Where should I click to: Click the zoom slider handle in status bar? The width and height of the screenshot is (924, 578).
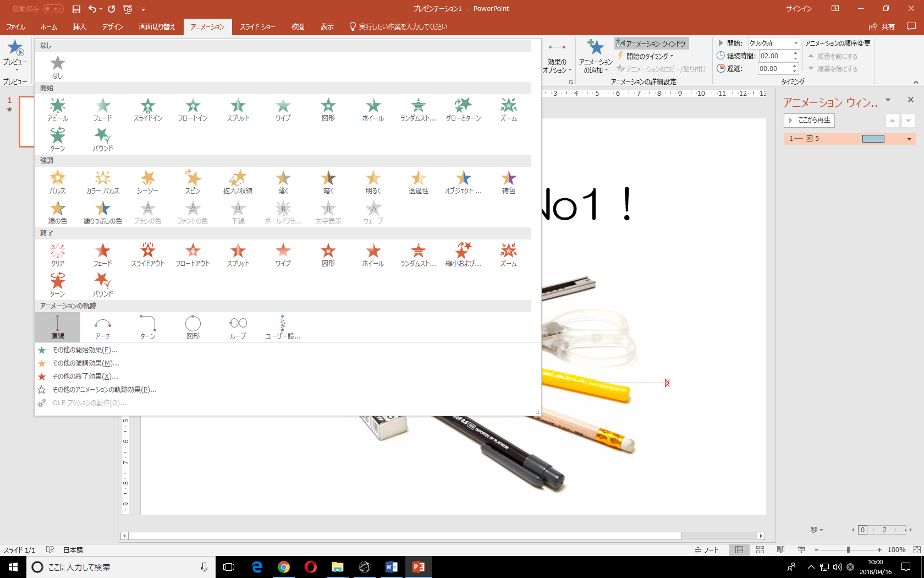pyautogui.click(x=848, y=550)
